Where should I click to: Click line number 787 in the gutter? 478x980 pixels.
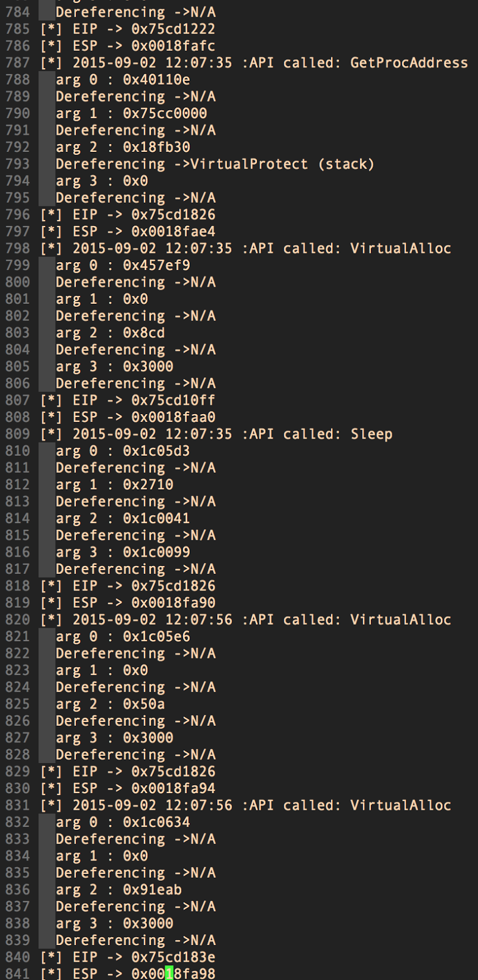point(17,62)
